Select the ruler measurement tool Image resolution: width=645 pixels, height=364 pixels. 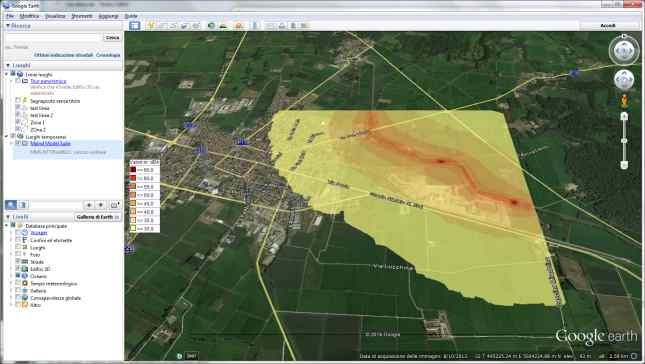(255, 26)
